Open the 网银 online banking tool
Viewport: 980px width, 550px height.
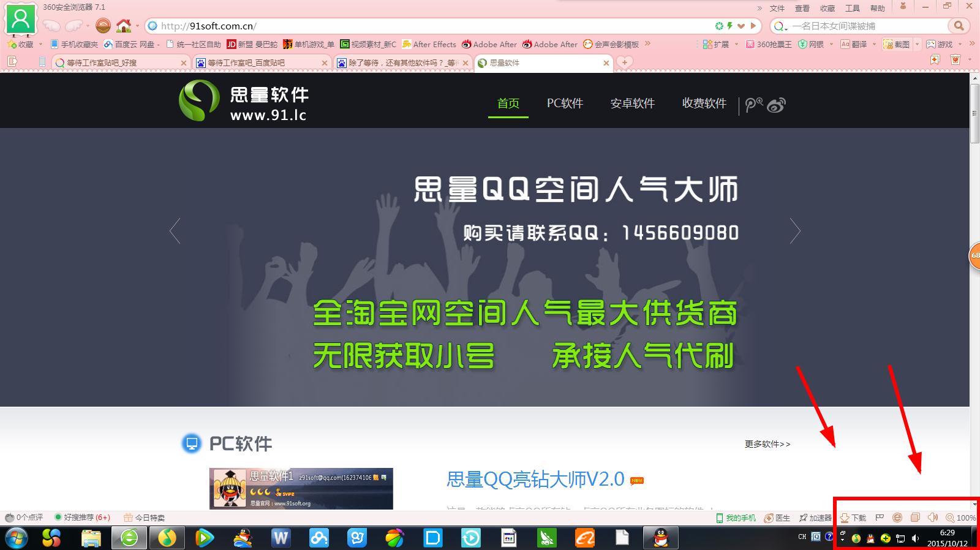[x=811, y=44]
